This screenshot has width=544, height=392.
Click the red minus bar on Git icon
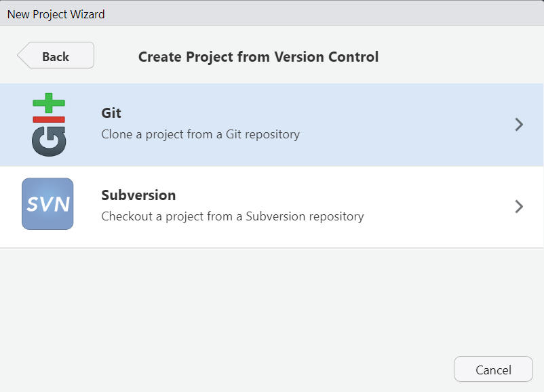tap(49, 119)
